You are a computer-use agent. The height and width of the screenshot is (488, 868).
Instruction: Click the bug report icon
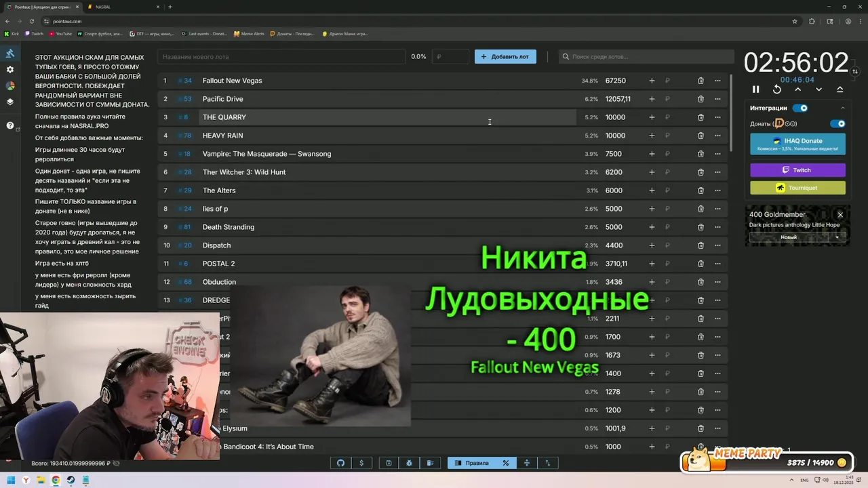coord(410,463)
